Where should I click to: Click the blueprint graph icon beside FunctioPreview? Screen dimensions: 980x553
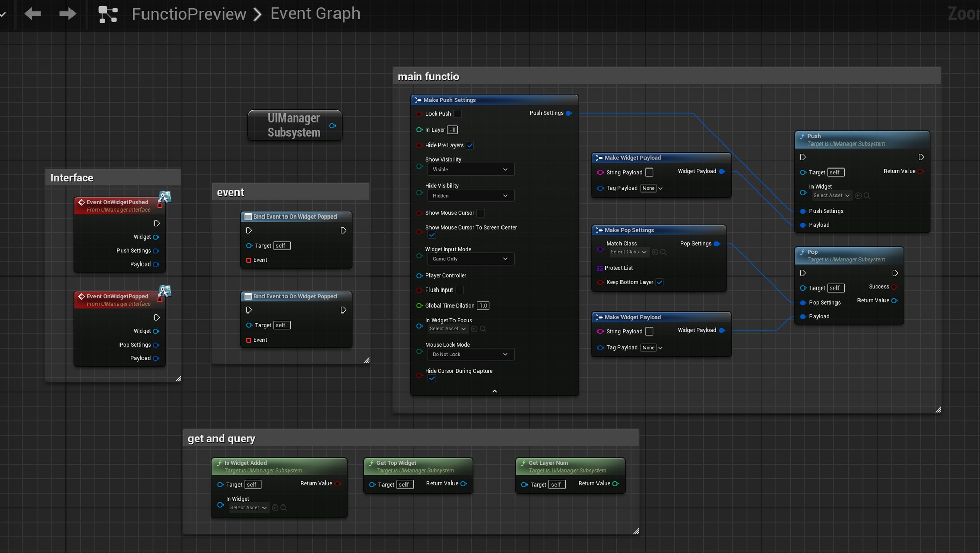point(108,14)
